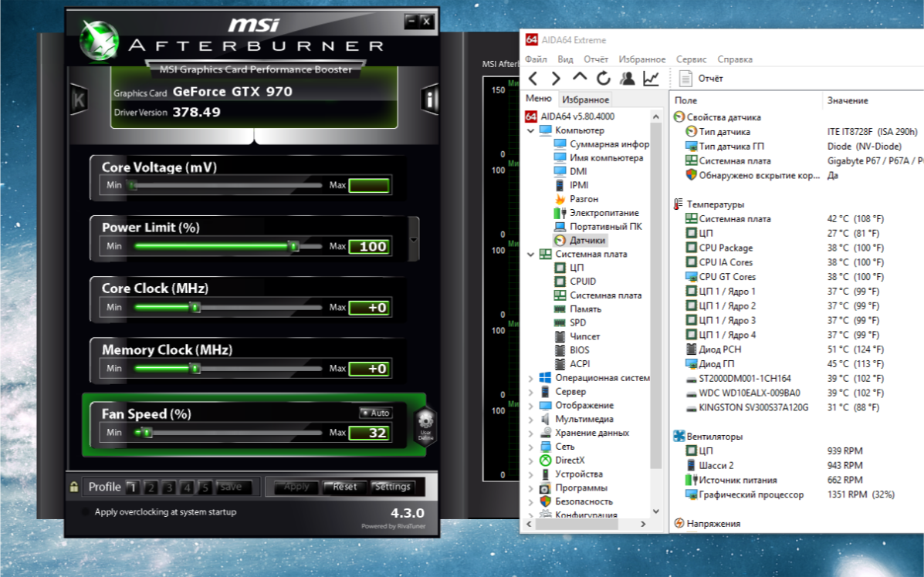This screenshot has width=924, height=577.
Task: Expand the Хранение данных node
Action: pos(530,433)
